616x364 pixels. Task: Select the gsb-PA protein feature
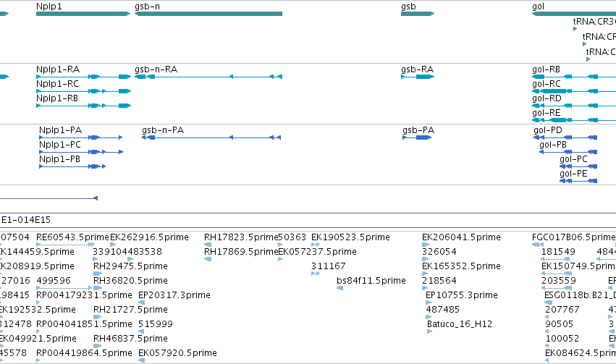coord(417,137)
